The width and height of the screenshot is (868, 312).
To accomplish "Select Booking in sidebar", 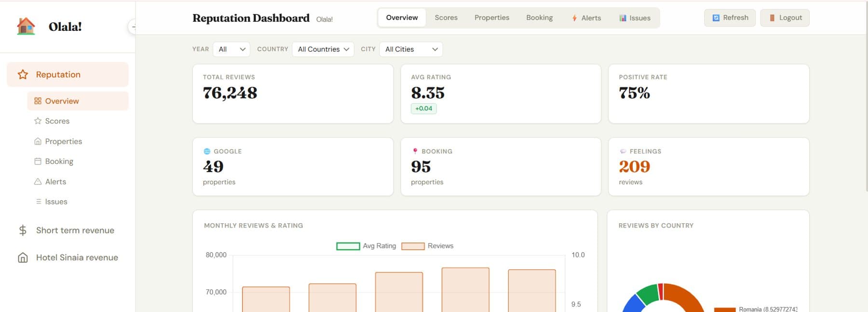I will pyautogui.click(x=78, y=161).
